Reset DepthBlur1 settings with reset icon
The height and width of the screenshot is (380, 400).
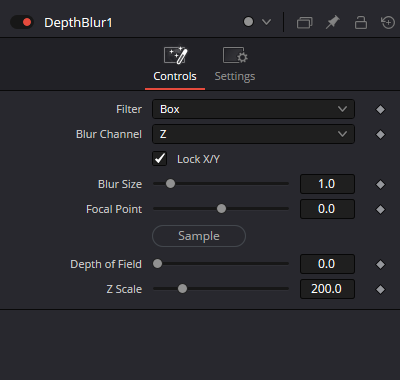[387, 22]
